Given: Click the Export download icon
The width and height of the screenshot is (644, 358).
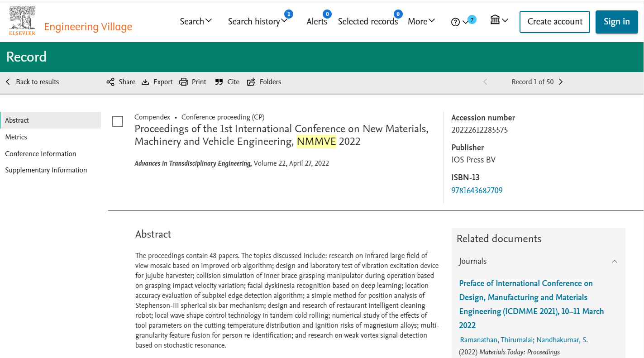Looking at the screenshot, I should 145,82.
